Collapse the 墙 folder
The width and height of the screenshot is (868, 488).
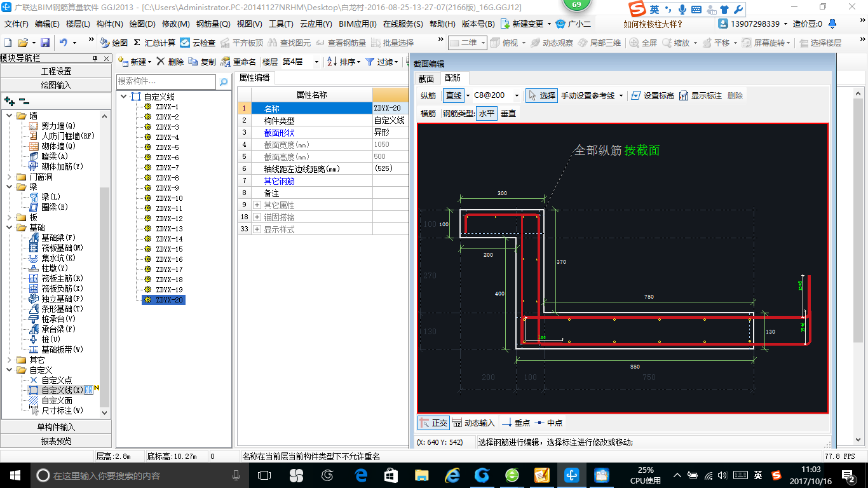click(10, 116)
